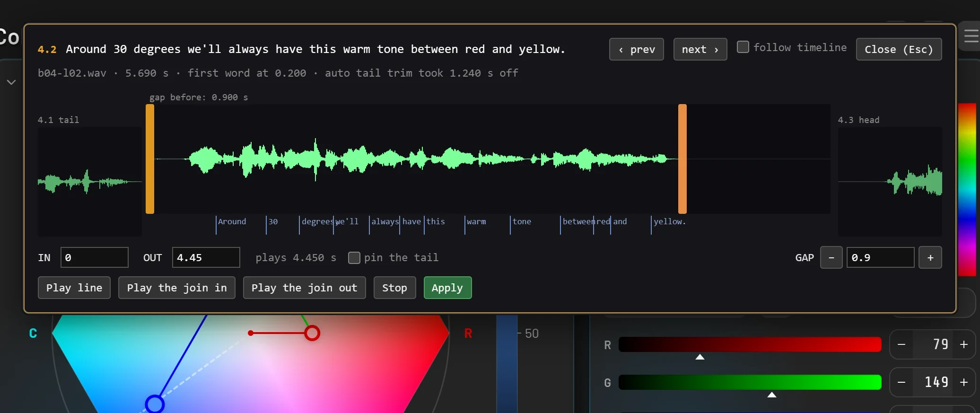The image size is (980, 413).
Task: Click the 'Around' word marker
Action: click(231, 222)
